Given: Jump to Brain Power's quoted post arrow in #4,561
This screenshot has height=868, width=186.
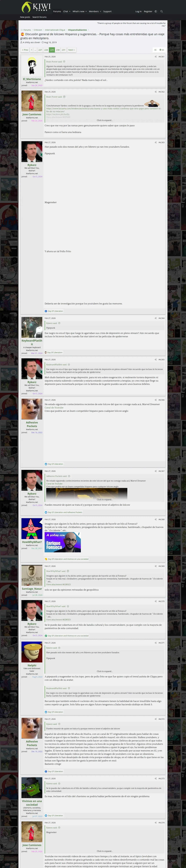Looking at the screenshot, I should 64,62.
